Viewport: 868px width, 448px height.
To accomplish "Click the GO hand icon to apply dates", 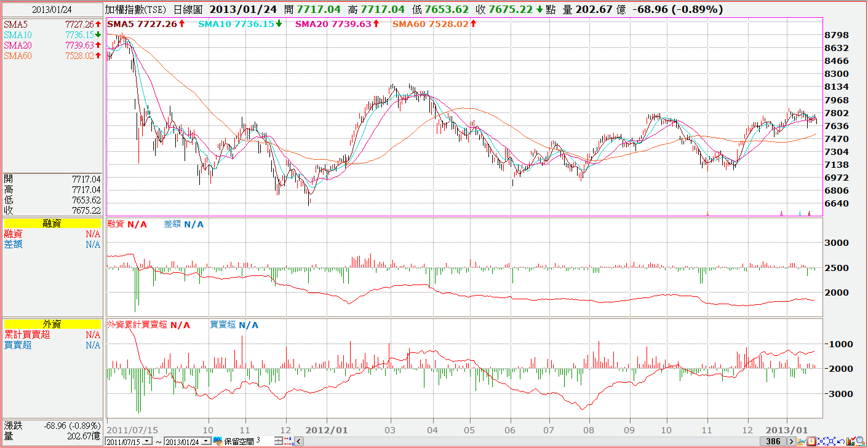I will pos(217,441).
